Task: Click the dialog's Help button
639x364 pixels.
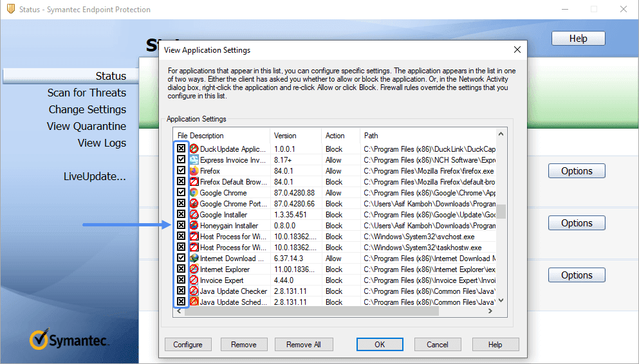Action: pyautogui.click(x=495, y=345)
